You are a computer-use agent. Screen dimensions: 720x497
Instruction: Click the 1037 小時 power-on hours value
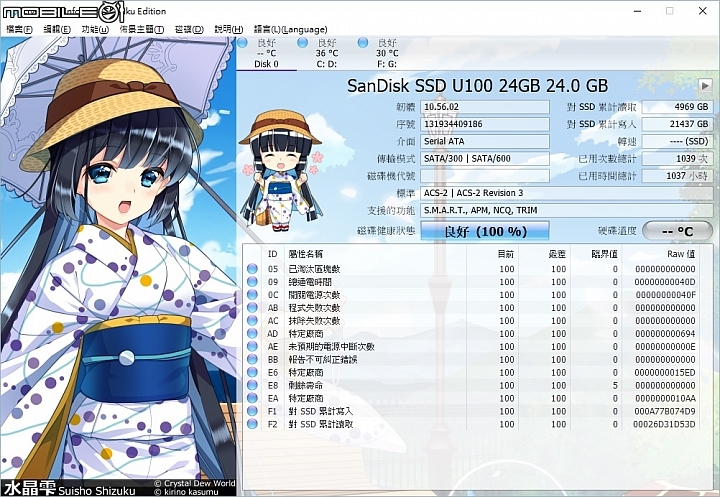click(677, 175)
